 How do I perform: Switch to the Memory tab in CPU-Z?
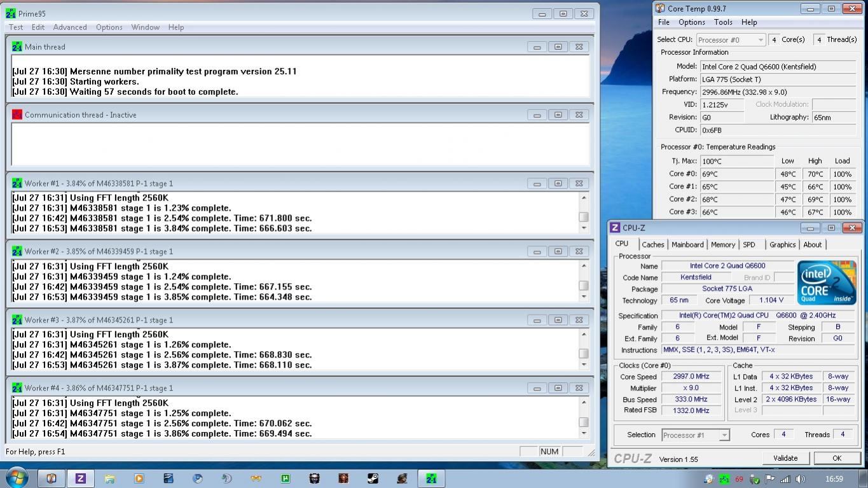pyautogui.click(x=722, y=245)
